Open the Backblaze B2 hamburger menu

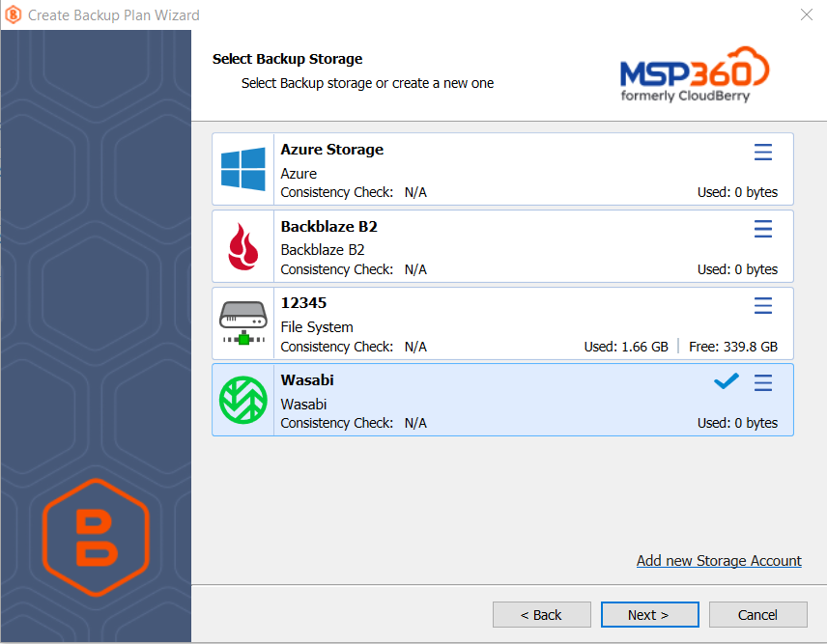(x=762, y=229)
